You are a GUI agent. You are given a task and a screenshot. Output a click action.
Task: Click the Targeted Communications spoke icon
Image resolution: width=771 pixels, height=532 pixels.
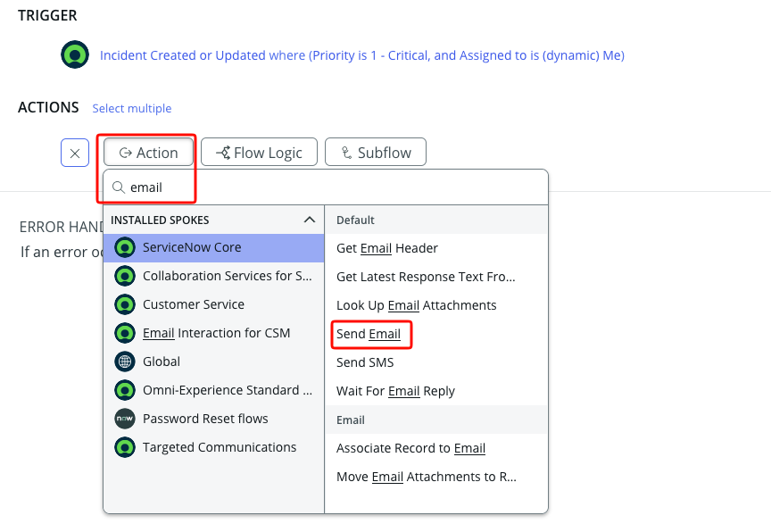point(126,447)
